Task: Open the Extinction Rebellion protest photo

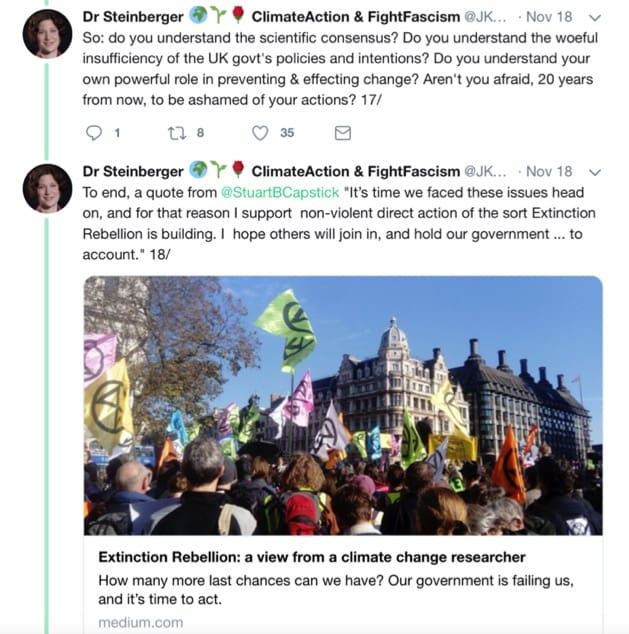Action: pos(343,406)
